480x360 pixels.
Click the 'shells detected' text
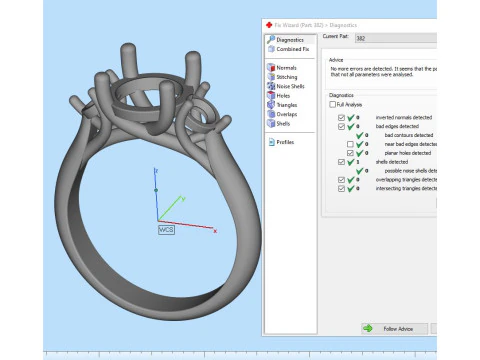tap(392, 162)
